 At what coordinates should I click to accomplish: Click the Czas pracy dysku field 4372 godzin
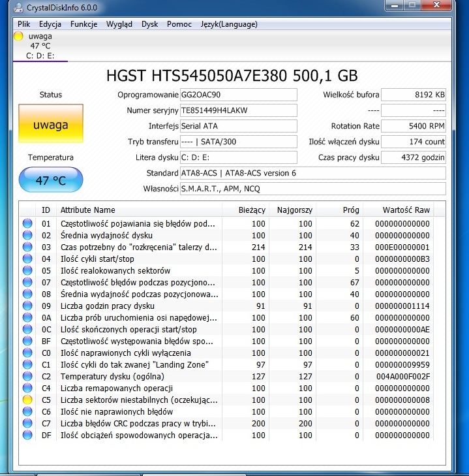click(414, 157)
